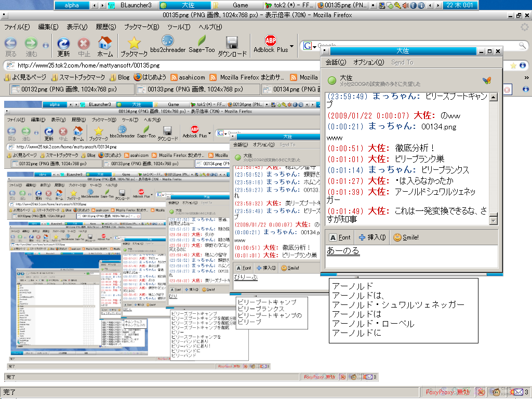Screen dimensions: 532x399
Task: Select アーノルド・シュワルツェネッガー conversion candidate
Action: point(398,304)
